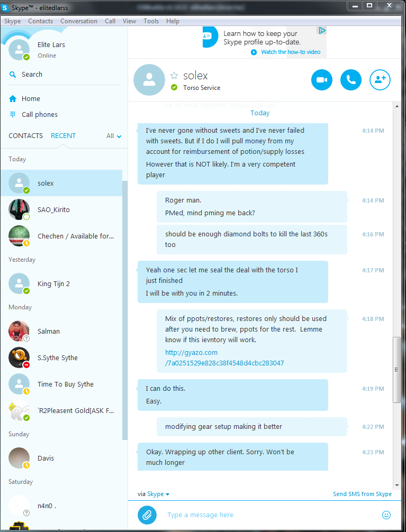Viewport: 406px width, 532px height.
Task: Select the SAO_Kirito conversation
Action: click(x=61, y=209)
